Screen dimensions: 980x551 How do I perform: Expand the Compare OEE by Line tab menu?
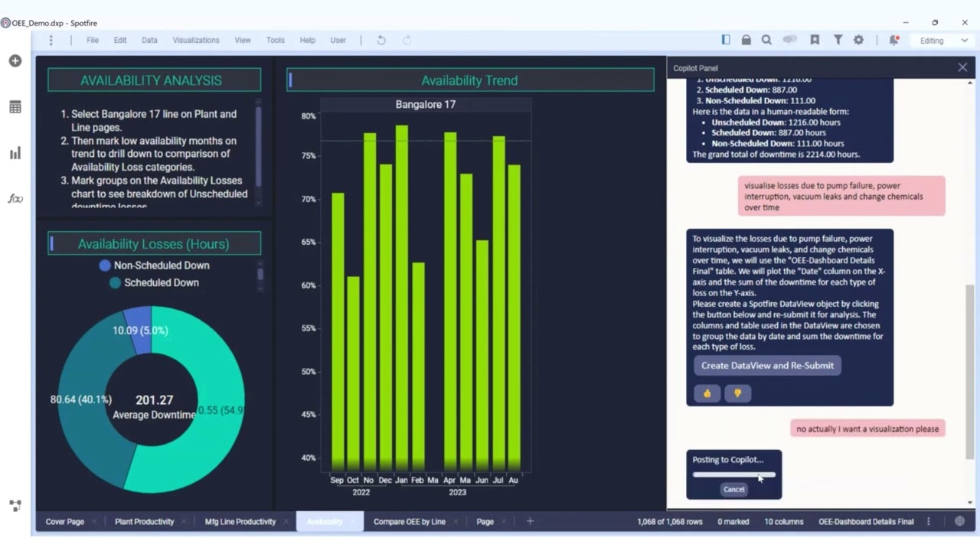click(456, 521)
